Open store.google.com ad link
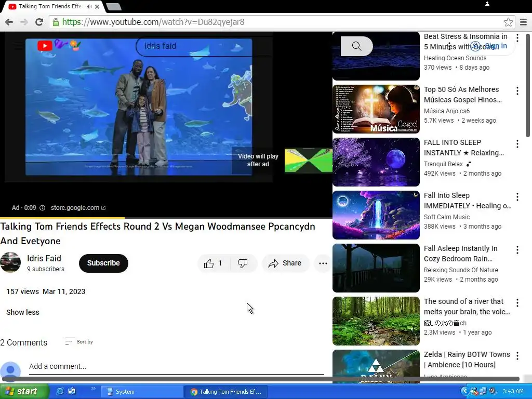The width and height of the screenshot is (532, 399). tap(78, 208)
